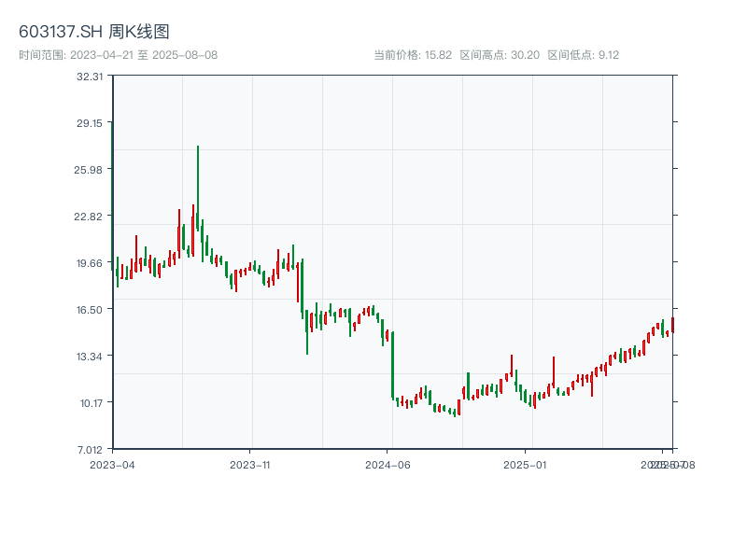Select the 19.66 price axis label

[x=90, y=262]
